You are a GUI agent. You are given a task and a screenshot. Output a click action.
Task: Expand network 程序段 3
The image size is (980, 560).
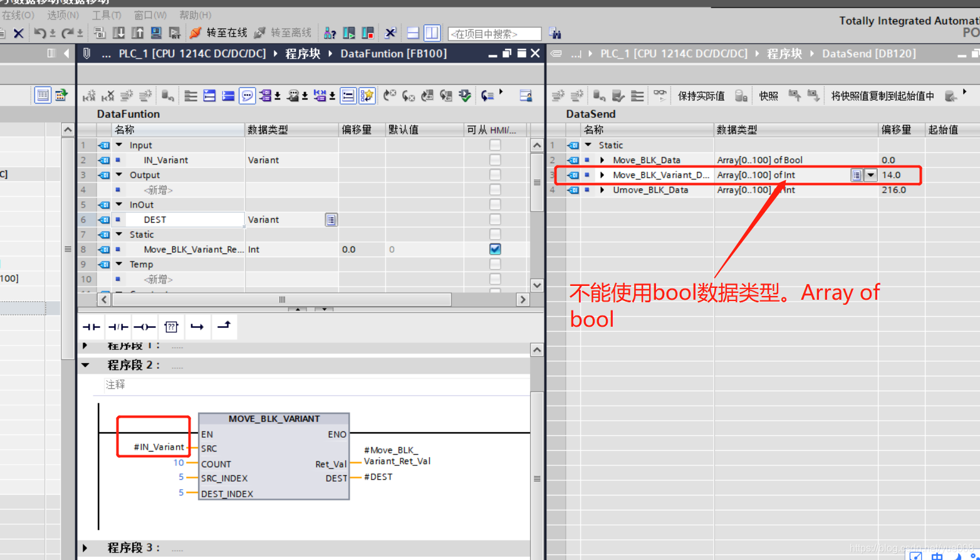(85, 547)
